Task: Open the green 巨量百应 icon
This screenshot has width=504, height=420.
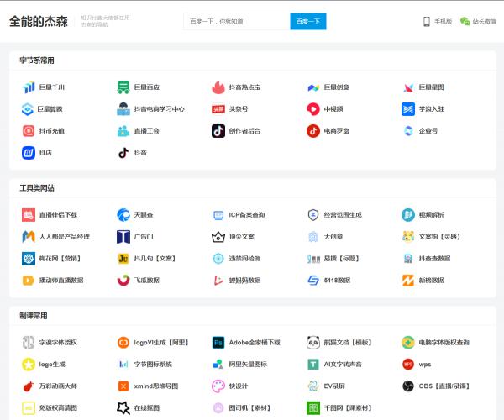Action: coord(123,87)
